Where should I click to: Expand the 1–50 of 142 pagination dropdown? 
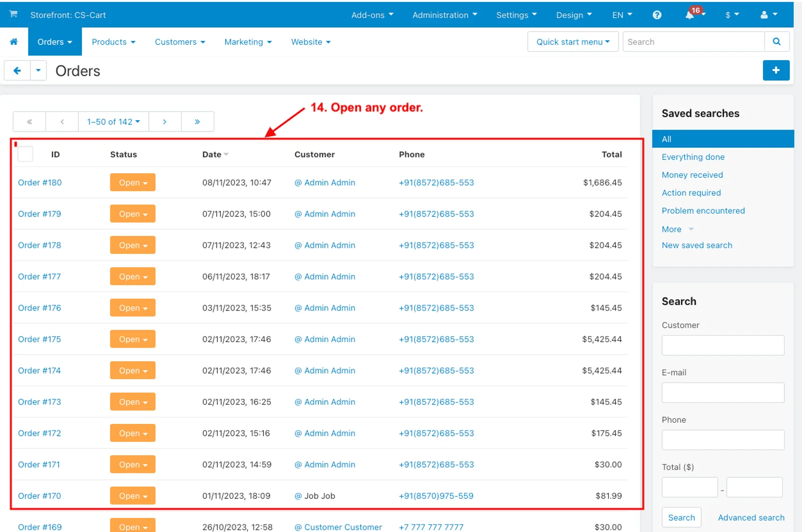113,122
